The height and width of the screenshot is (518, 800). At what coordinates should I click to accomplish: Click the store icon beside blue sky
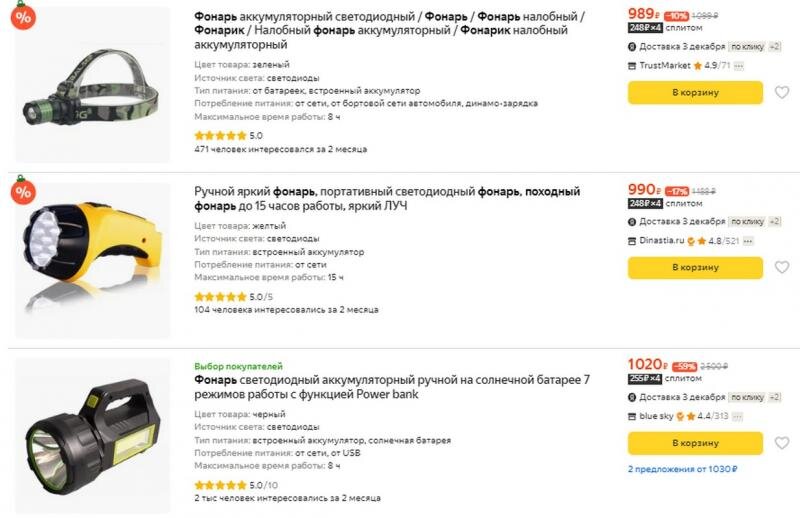pos(632,416)
